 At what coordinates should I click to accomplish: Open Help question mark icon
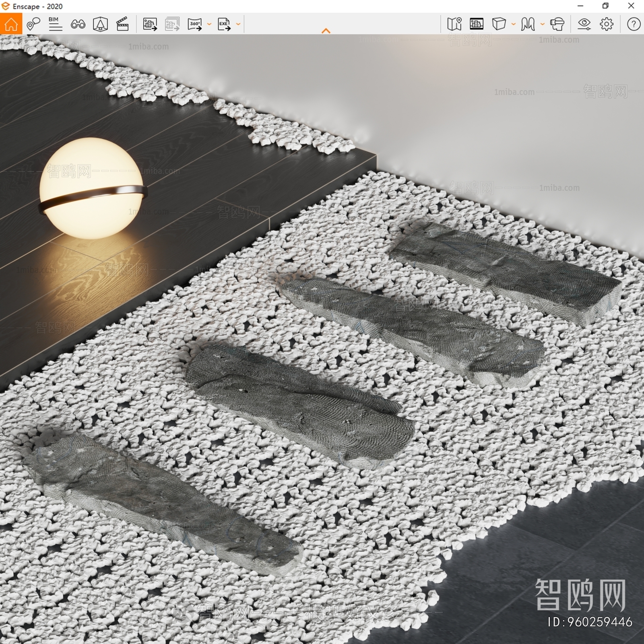(634, 24)
